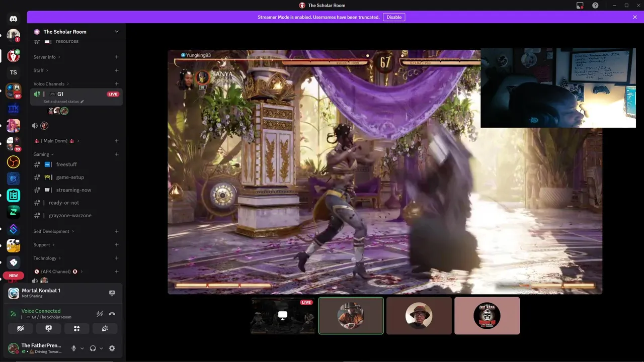Image resolution: width=644 pixels, height=362 pixels.
Task: Open the teal clipboard server icon
Action: point(14,196)
